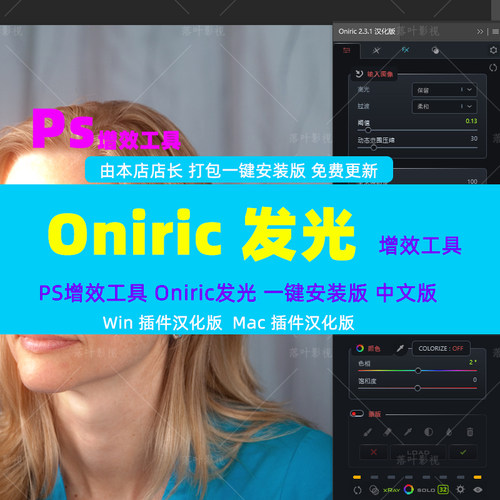
Task: Toggle the XRAY mode
Action: [x=391, y=490]
